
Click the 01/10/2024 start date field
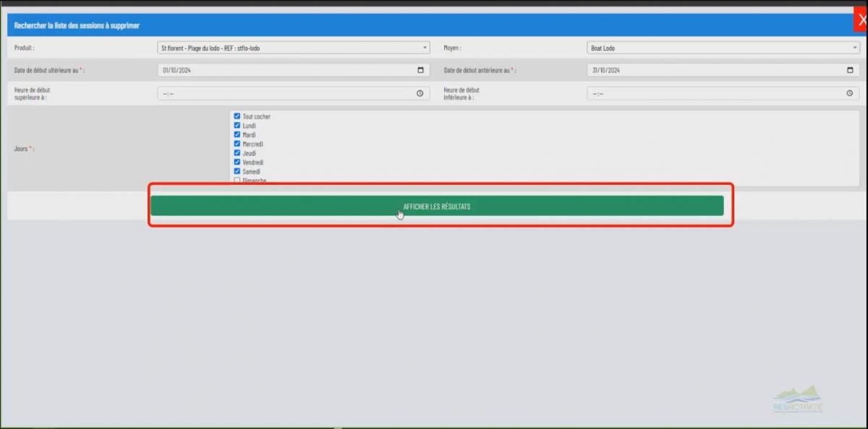(294, 70)
